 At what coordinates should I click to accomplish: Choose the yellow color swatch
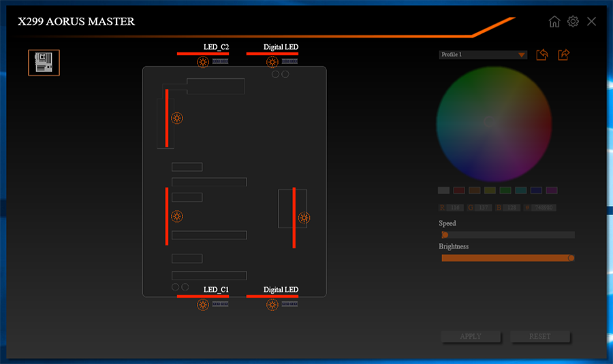coord(490,191)
